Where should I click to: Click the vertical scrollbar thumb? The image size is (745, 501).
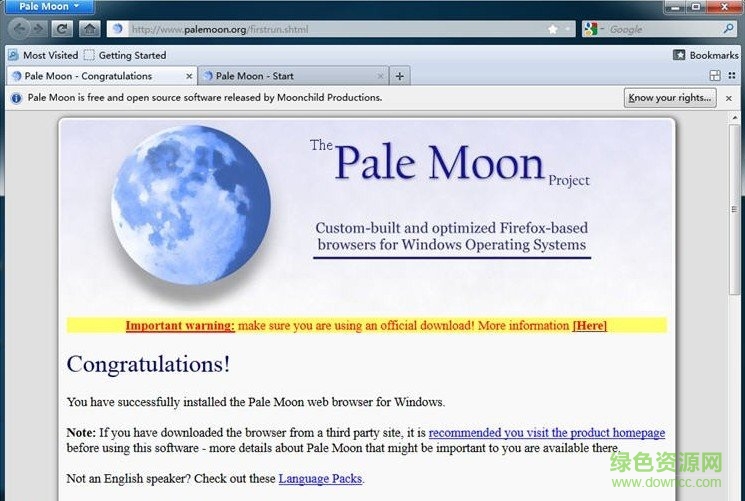click(735, 209)
